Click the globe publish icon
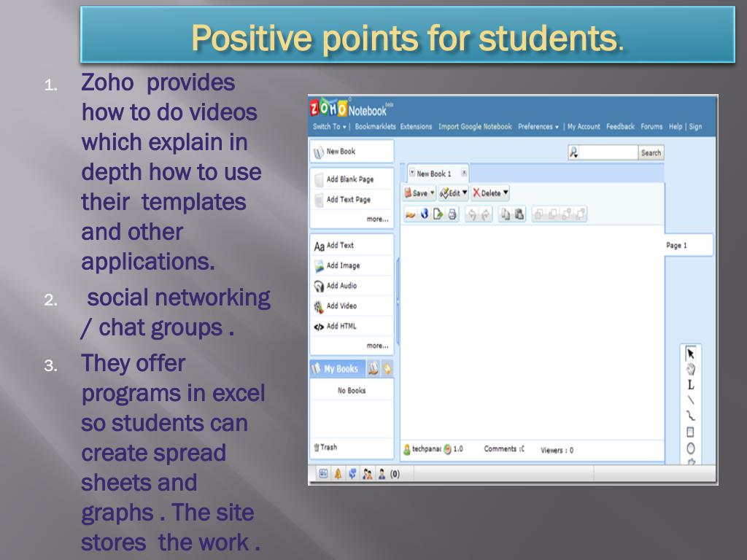 [x=424, y=214]
